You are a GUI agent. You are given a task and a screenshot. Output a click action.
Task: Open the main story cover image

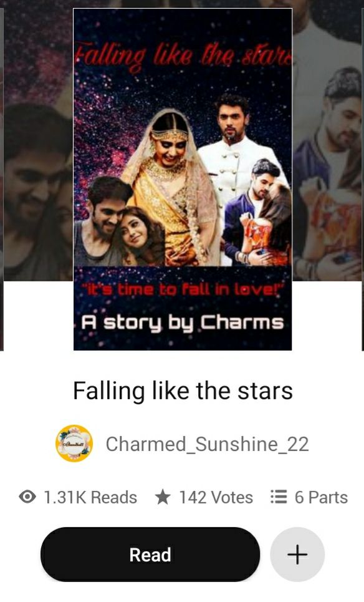pos(183,179)
